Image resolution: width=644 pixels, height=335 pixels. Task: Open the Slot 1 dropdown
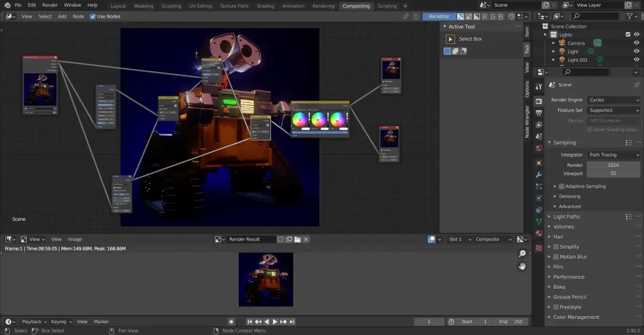[460, 239]
